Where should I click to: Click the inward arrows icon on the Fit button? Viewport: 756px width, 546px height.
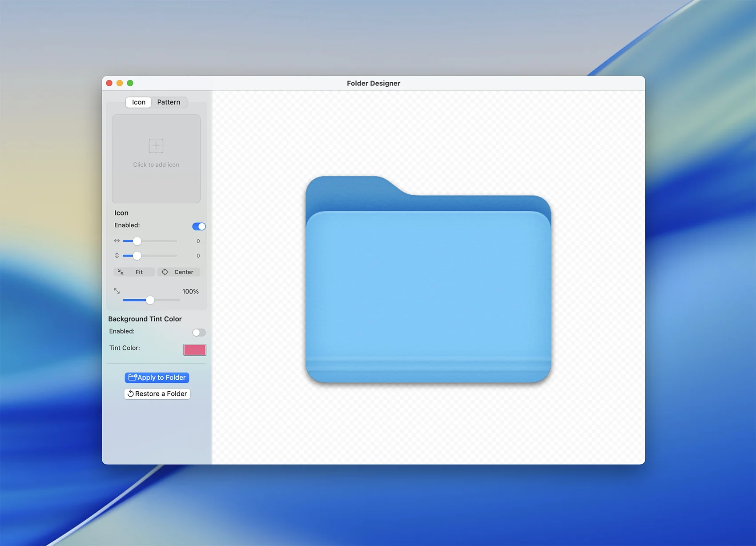[121, 272]
